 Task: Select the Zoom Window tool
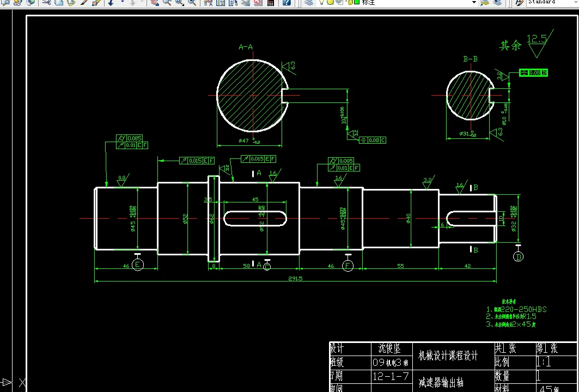pos(180,3)
